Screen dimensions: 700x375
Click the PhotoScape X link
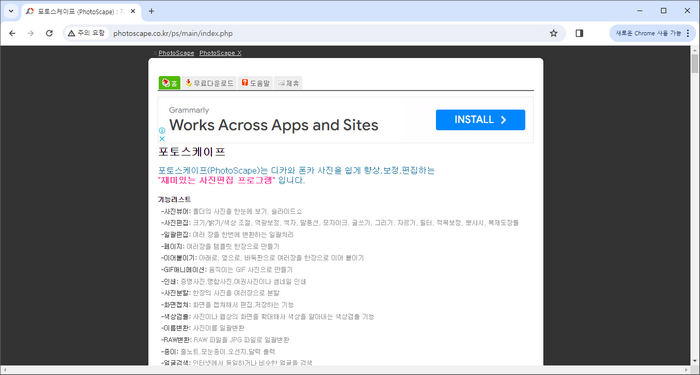[221, 53]
